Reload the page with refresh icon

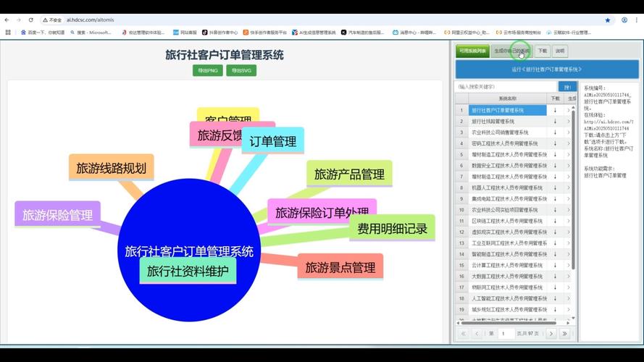(x=31, y=20)
